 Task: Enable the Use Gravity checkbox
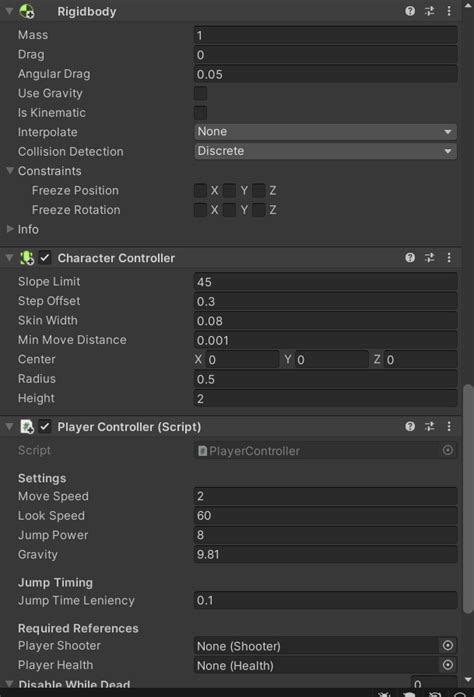201,93
